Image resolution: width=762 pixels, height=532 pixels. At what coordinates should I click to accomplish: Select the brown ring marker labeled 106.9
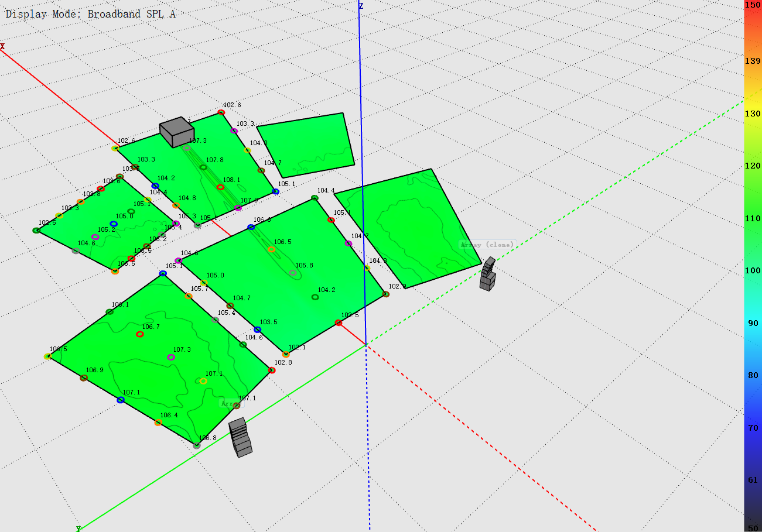click(x=84, y=378)
